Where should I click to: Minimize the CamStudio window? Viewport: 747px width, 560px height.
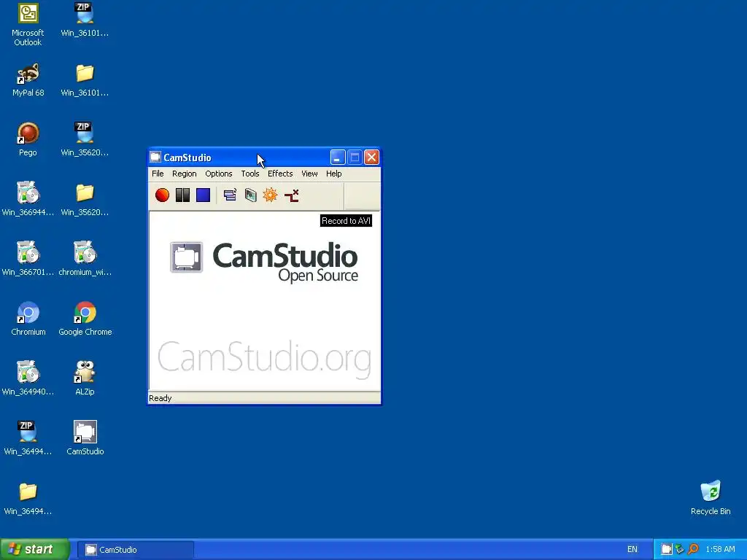(338, 157)
